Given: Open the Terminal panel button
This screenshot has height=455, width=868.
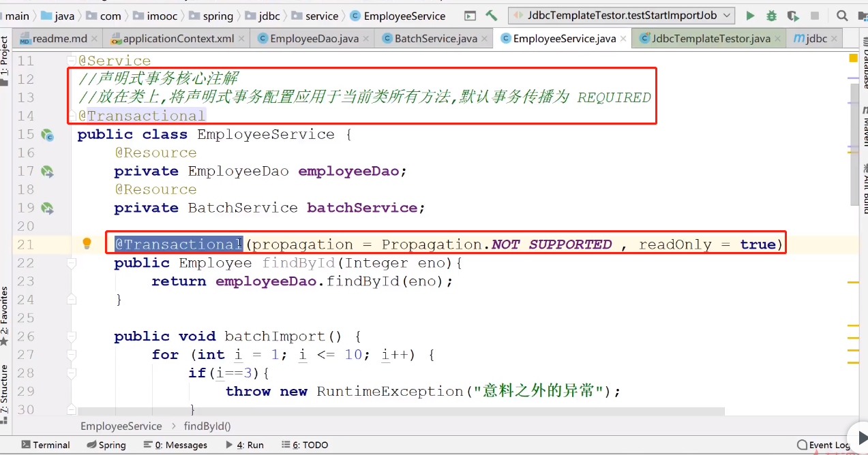Looking at the screenshot, I should 45,445.
